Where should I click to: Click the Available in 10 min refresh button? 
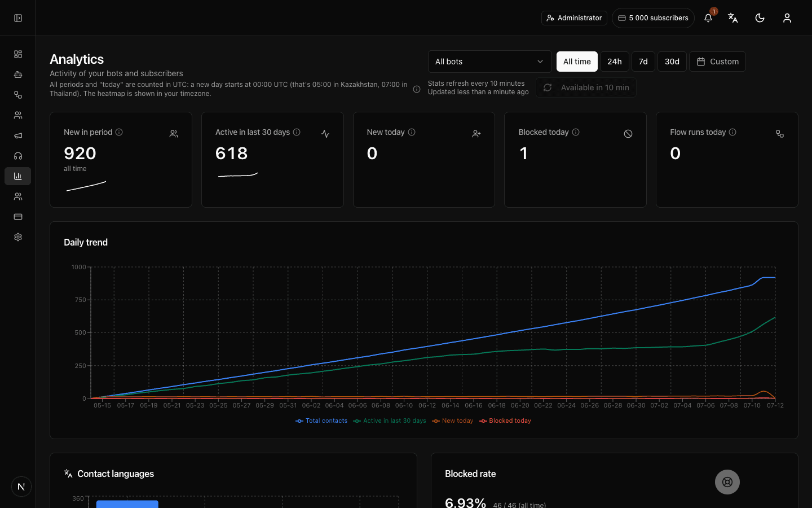(x=586, y=87)
